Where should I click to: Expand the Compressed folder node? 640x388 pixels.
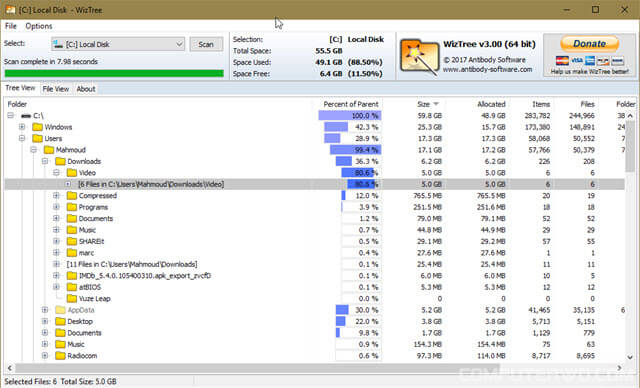click(56, 195)
